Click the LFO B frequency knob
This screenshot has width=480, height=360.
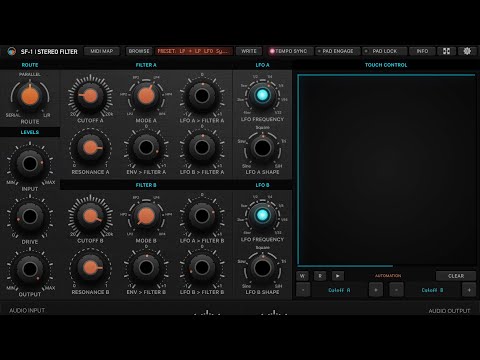click(262, 215)
